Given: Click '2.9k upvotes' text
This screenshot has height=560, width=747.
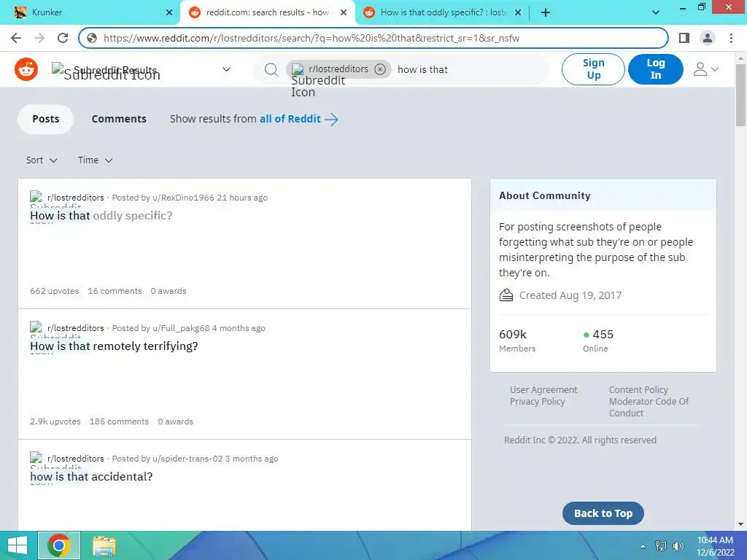Looking at the screenshot, I should [55, 421].
